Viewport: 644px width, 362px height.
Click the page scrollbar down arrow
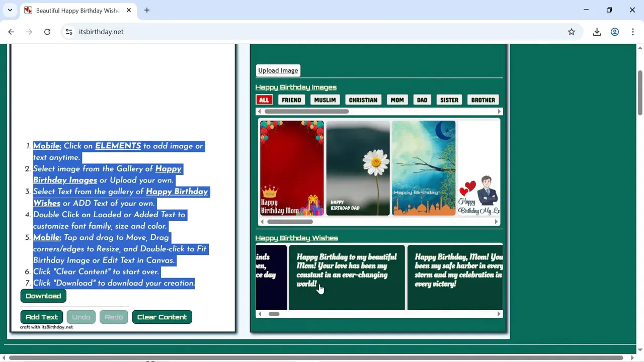coord(640,350)
